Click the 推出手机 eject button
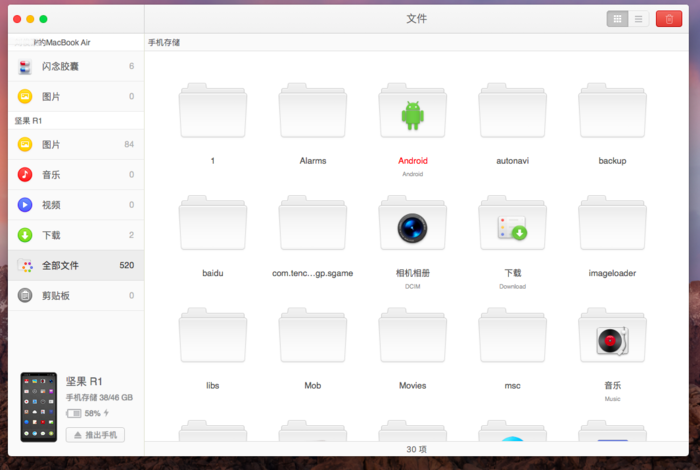Image resolution: width=700 pixels, height=470 pixels. coord(95,435)
